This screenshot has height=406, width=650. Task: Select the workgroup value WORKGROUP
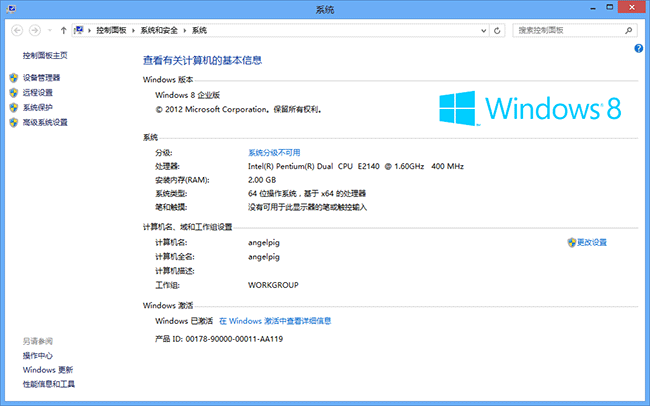[x=273, y=285]
